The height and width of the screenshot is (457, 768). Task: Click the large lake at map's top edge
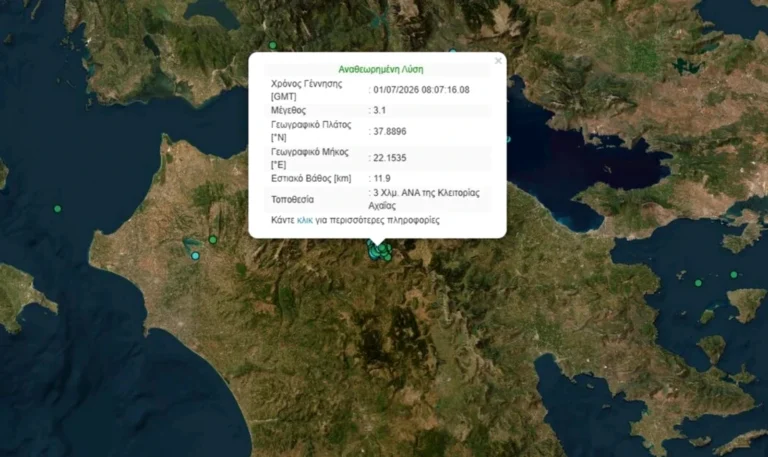pos(212,13)
